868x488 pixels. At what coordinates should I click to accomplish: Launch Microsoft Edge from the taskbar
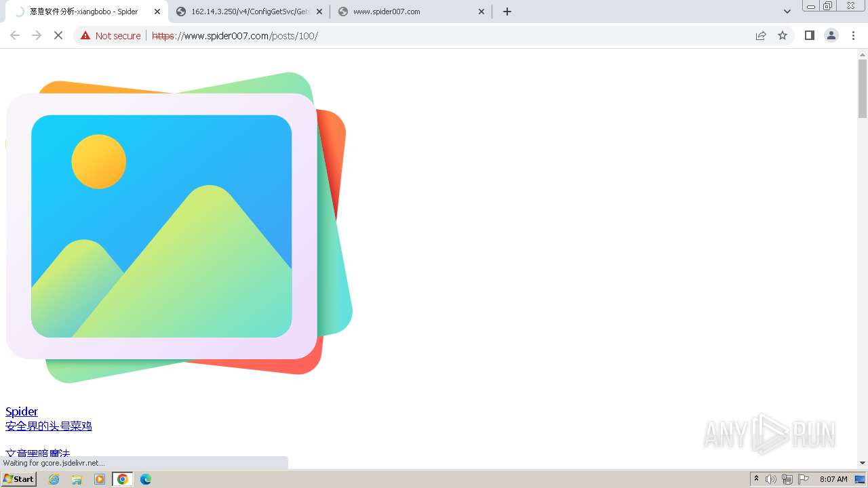(x=146, y=479)
